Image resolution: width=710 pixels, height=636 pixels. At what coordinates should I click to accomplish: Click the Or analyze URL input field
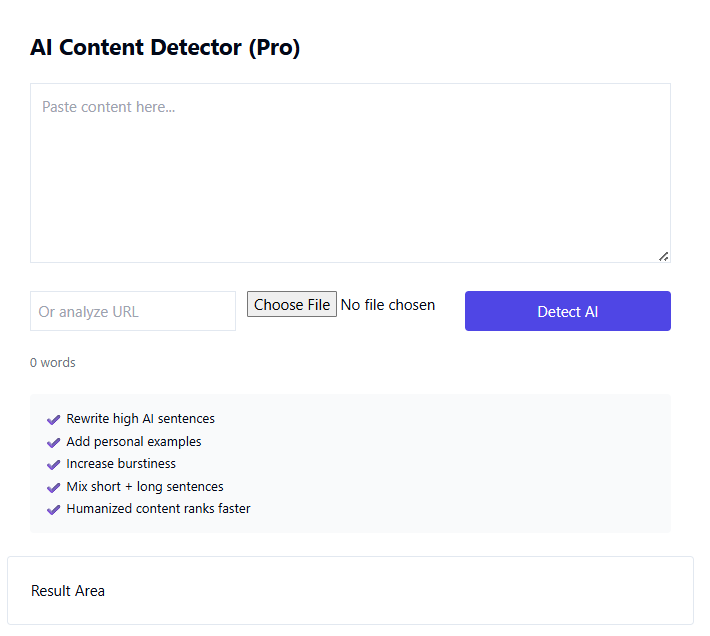tap(133, 311)
